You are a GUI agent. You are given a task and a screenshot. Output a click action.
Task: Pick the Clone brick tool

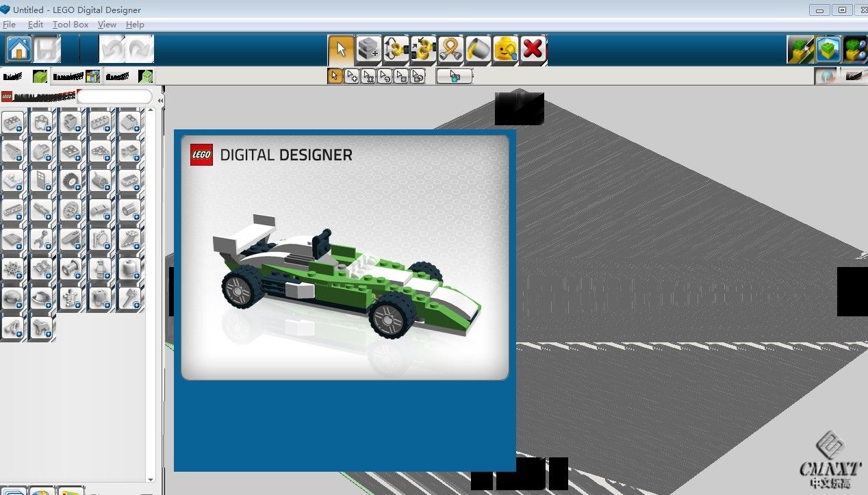click(x=368, y=49)
